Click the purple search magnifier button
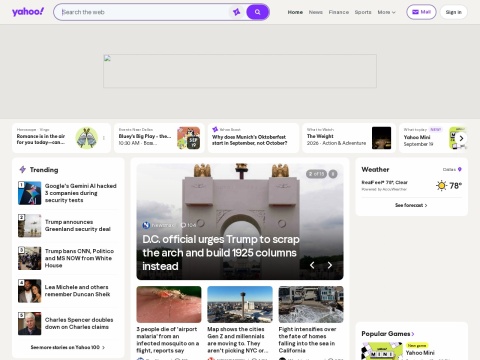Image resolution: width=480 pixels, height=360 pixels. pos(257,12)
